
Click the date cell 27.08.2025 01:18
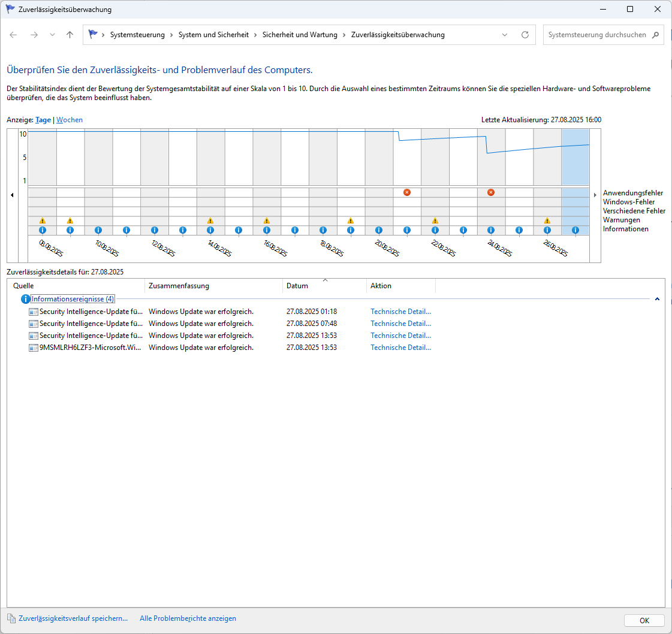[312, 312]
